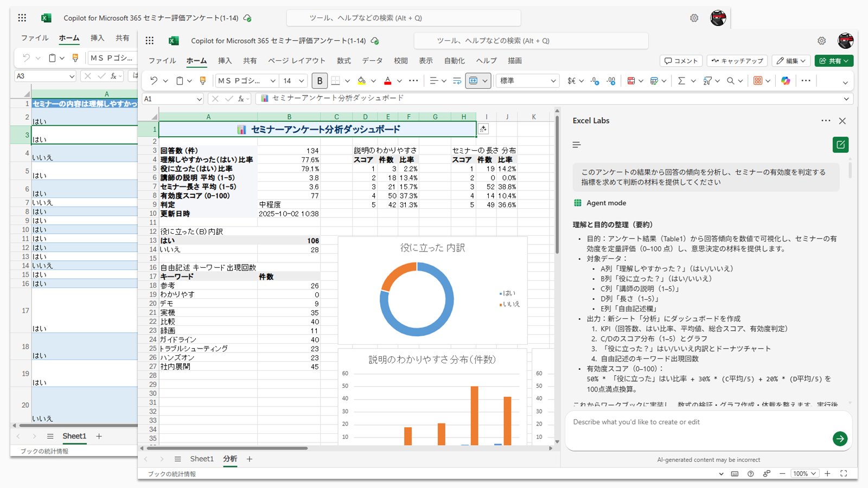Screen dimensions: 868x488
Task: Click the merge cells icon
Action: [x=473, y=81]
